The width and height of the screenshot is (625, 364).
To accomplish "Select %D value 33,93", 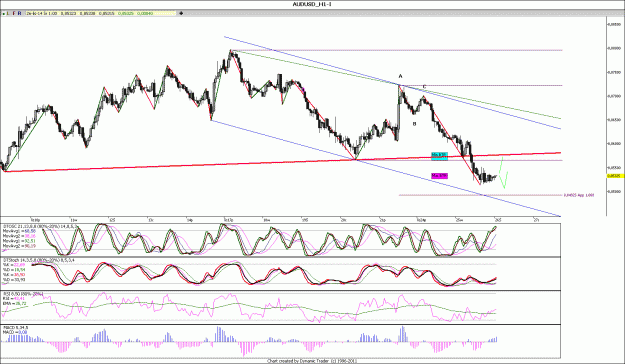I will tap(19, 280).
